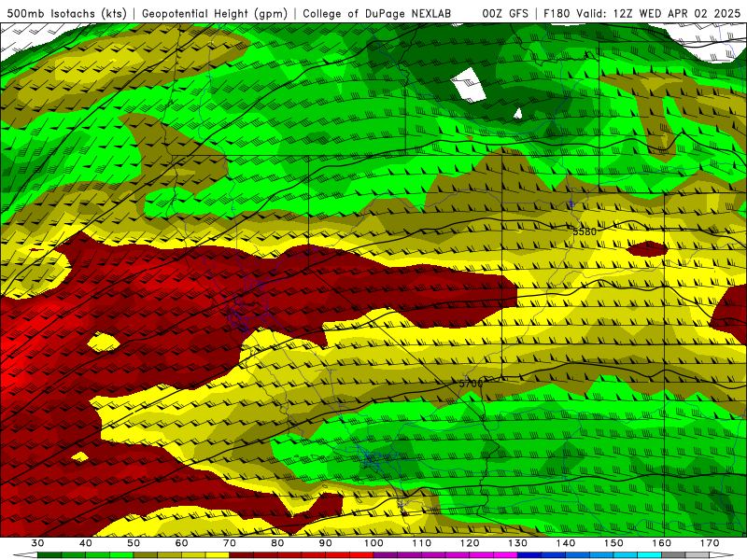Click the 'Geopotential Height (gpm)' header text
The image size is (747, 560).
click(215, 14)
